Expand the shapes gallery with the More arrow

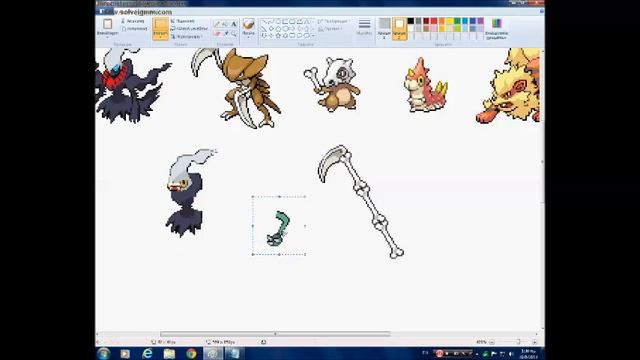click(313, 36)
